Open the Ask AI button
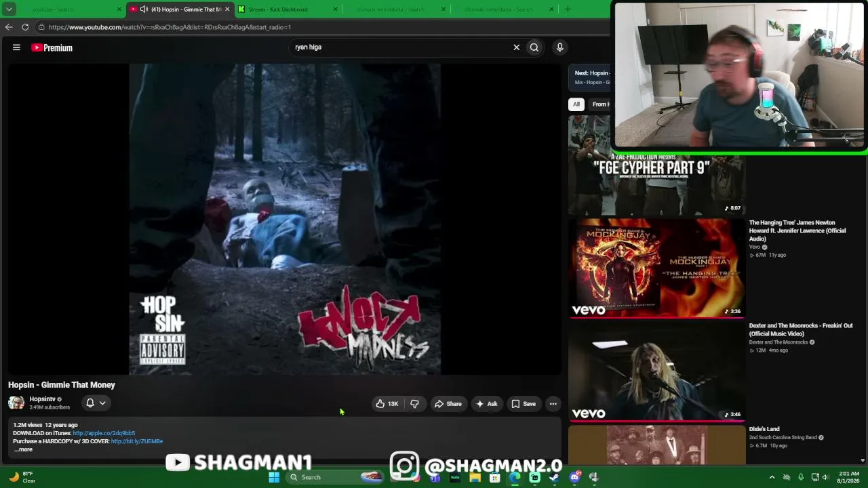This screenshot has height=488, width=868. point(487,404)
